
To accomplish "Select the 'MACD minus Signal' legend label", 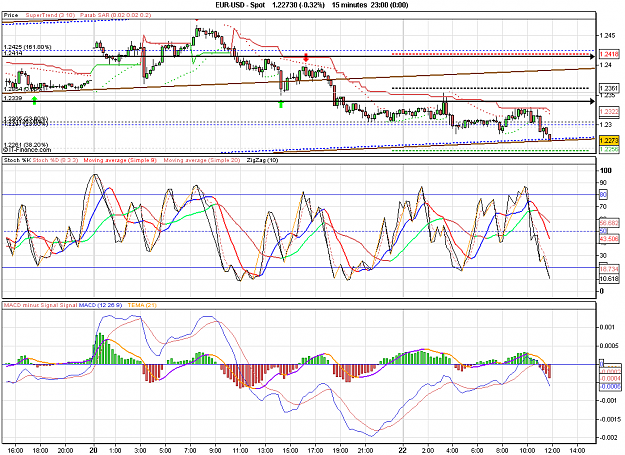I will [x=30, y=305].
